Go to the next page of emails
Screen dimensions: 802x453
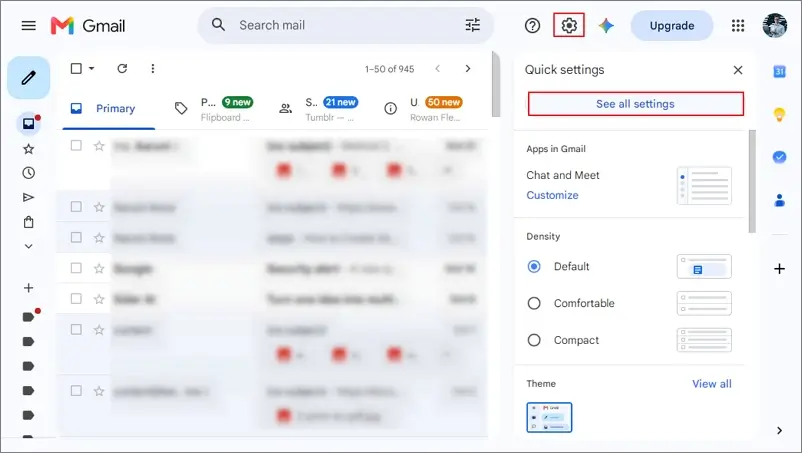pyautogui.click(x=467, y=69)
